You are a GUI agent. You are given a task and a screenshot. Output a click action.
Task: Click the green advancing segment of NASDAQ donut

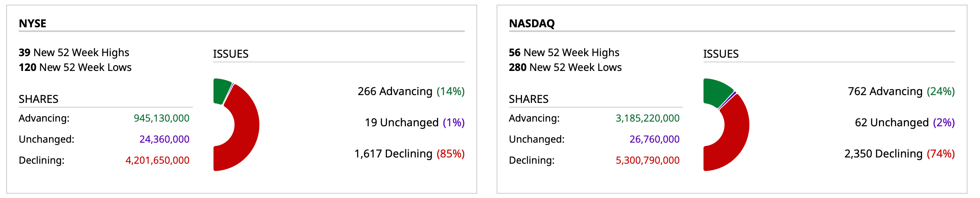(x=716, y=92)
